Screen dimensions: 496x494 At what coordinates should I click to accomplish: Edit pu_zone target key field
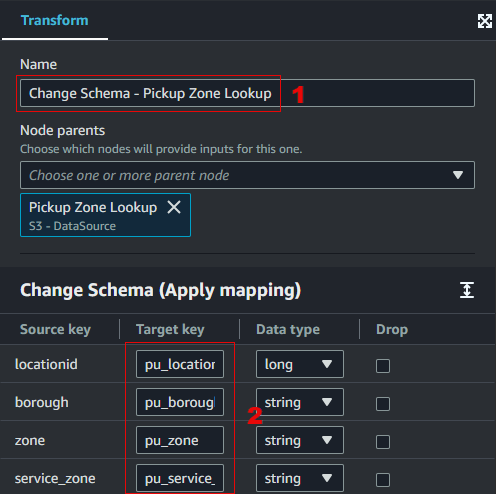(x=180, y=440)
